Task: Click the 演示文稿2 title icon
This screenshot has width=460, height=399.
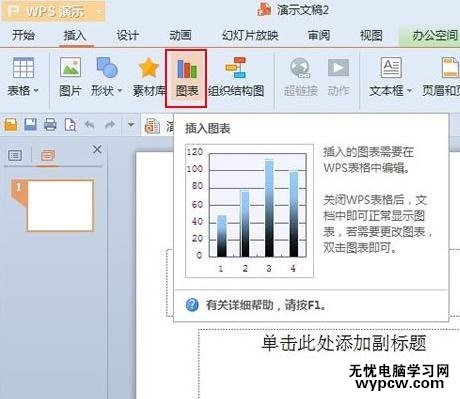Action: [x=264, y=10]
